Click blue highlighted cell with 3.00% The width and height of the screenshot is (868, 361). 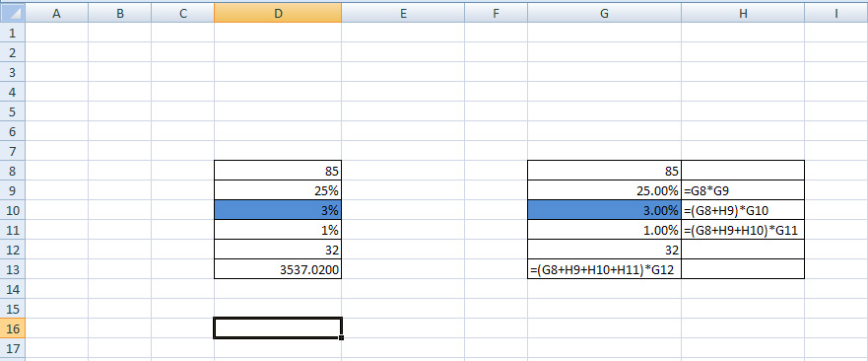click(605, 210)
